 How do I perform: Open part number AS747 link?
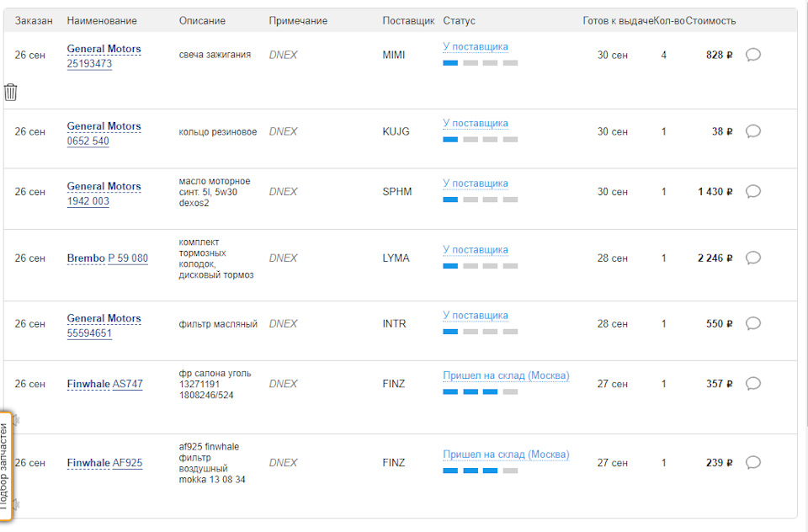click(127, 384)
